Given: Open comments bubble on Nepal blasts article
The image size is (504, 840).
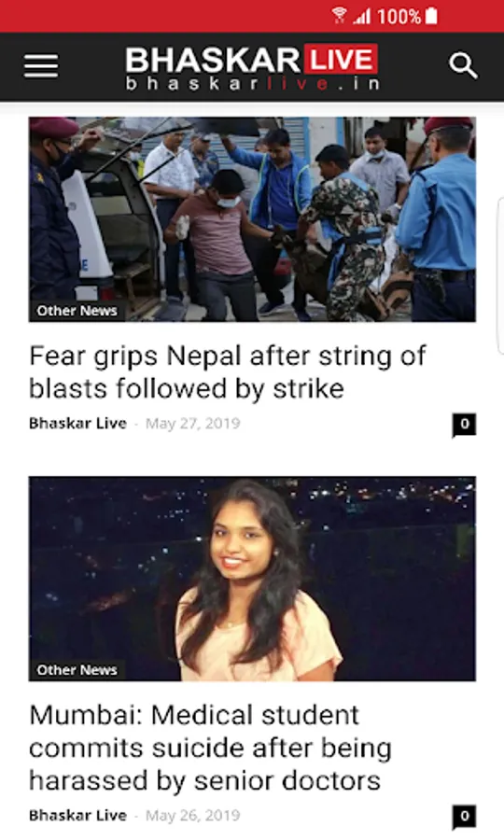Looking at the screenshot, I should click(x=464, y=425).
